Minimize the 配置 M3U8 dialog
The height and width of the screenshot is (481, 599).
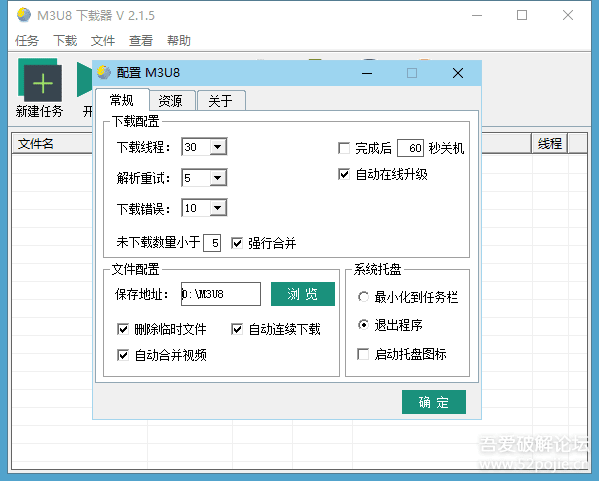click(367, 73)
